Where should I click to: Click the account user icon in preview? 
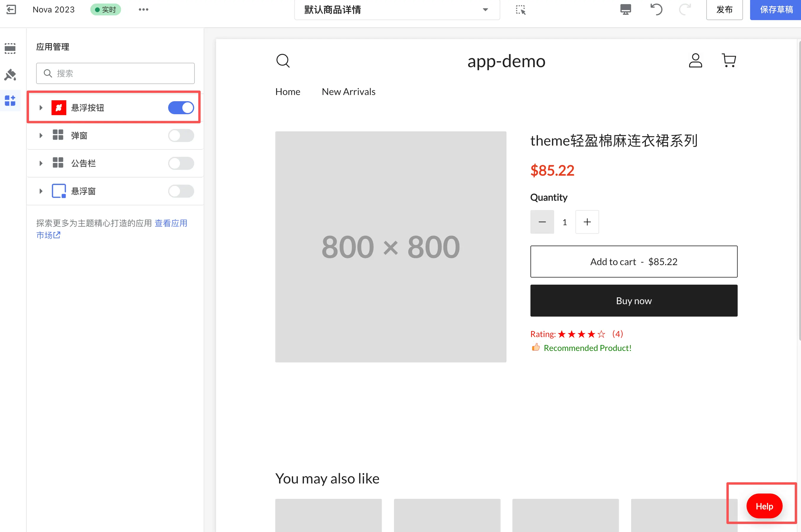coord(695,60)
